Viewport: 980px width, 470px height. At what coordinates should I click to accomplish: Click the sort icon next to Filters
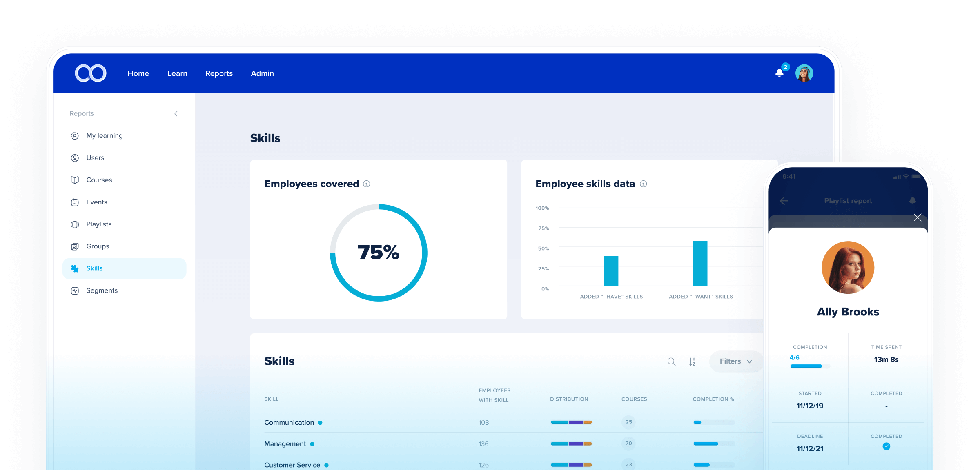tap(693, 361)
